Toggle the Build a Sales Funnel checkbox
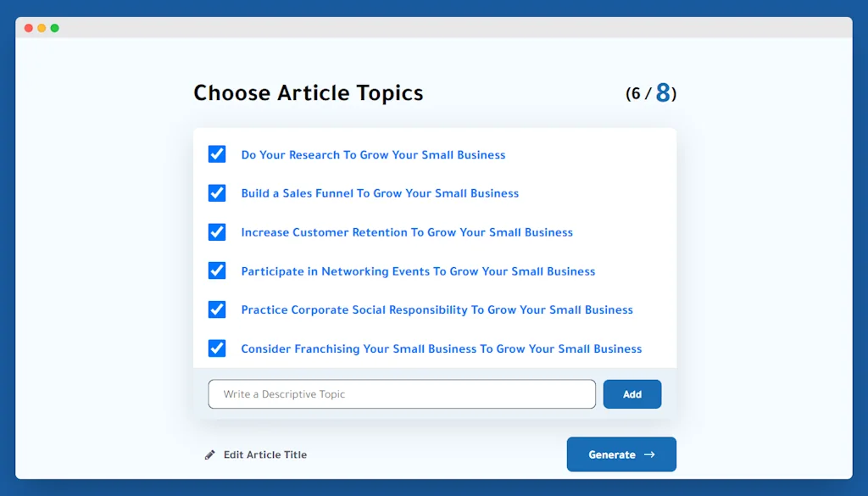The image size is (868, 496). [x=217, y=193]
